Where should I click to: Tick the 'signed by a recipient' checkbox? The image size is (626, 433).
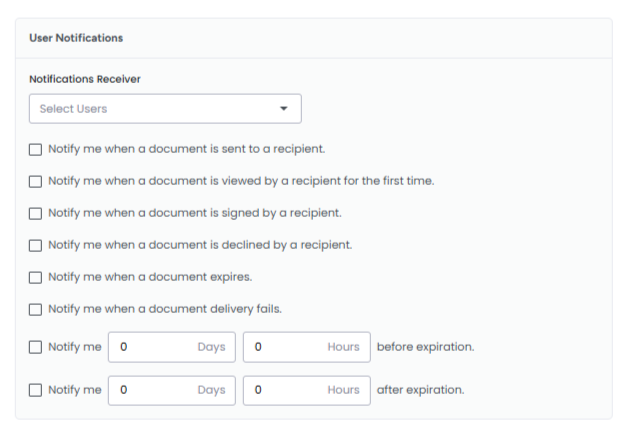35,213
